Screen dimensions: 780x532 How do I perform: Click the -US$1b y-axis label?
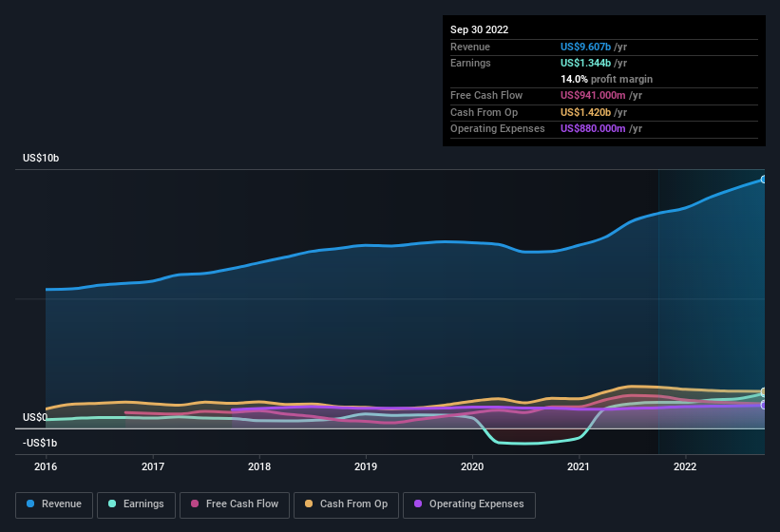[40, 443]
